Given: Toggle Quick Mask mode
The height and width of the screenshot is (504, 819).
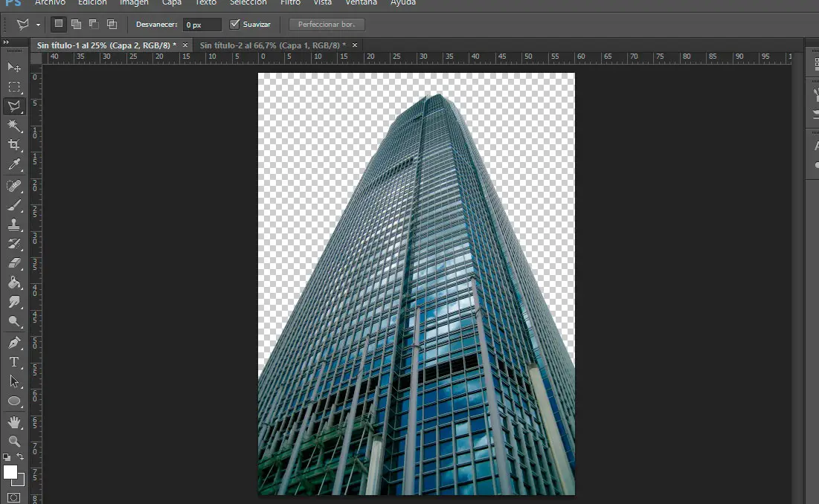Looking at the screenshot, I should [14, 498].
